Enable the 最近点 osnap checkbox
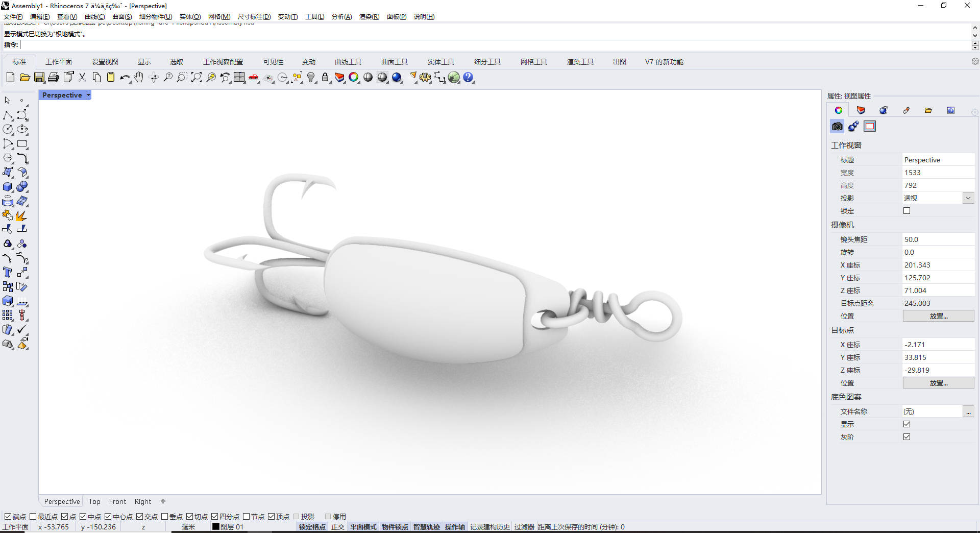Image resolution: width=980 pixels, height=533 pixels. (33, 517)
